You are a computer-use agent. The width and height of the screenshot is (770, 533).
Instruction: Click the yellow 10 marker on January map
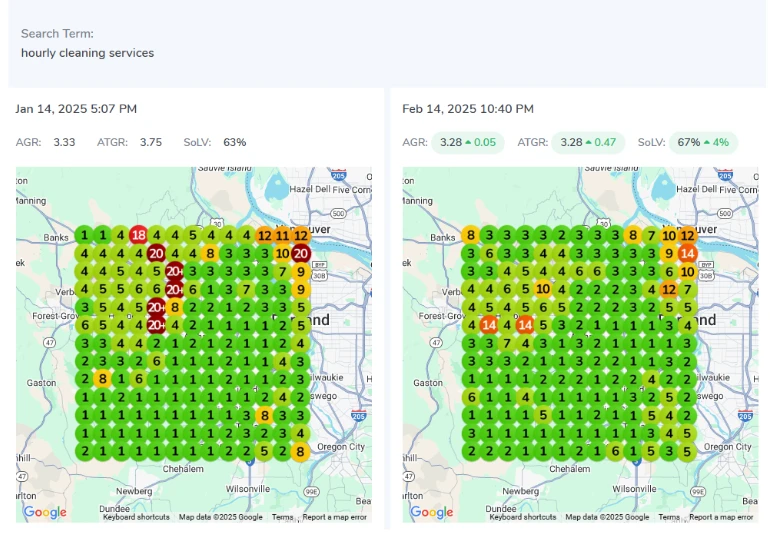pos(283,253)
